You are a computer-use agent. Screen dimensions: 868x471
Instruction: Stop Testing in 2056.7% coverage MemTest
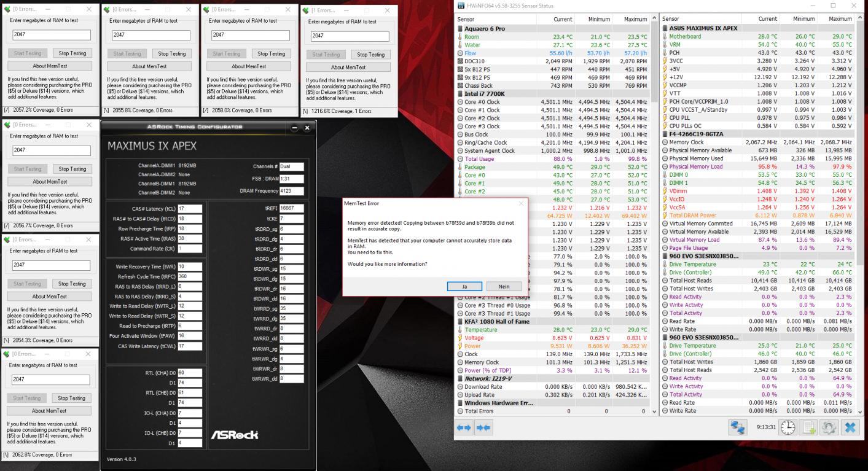pos(72,169)
